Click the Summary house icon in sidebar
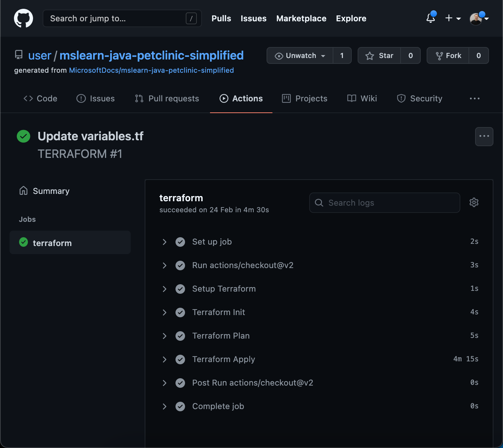This screenshot has height=448, width=503. (x=23, y=191)
